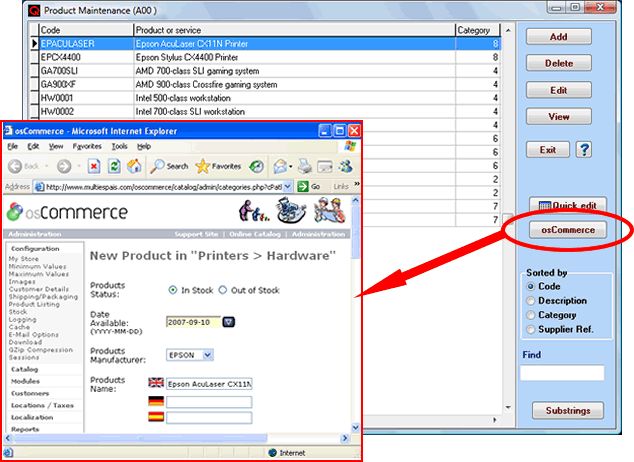Image resolution: width=634 pixels, height=462 pixels.
Task: Click the Find input field
Action: (x=562, y=373)
